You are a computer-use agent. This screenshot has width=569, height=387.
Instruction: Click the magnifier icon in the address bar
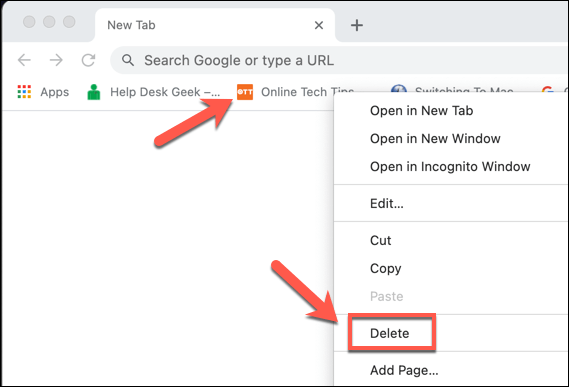point(128,60)
